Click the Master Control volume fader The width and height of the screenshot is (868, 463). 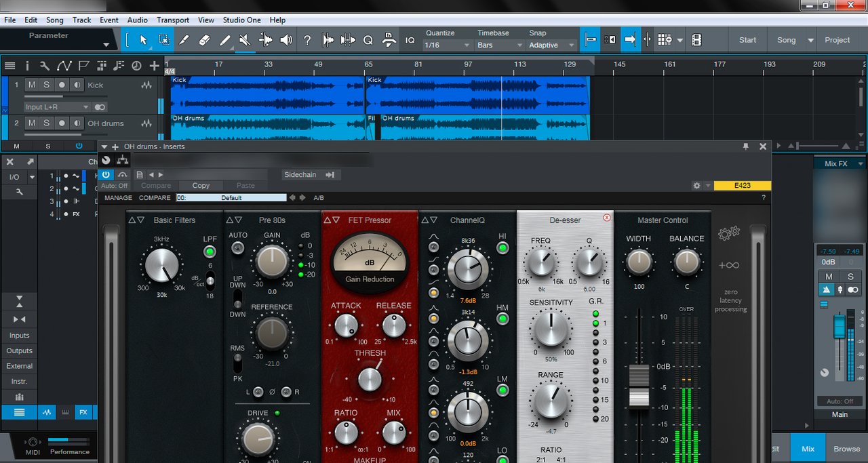(x=639, y=386)
